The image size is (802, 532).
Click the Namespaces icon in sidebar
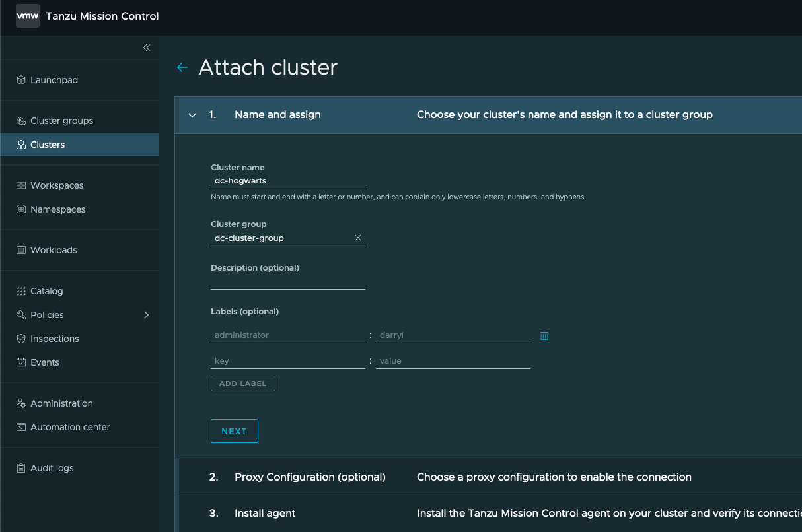point(21,209)
